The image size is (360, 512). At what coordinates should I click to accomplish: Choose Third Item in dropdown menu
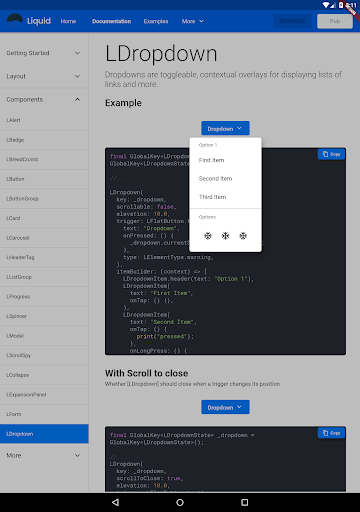click(x=225, y=197)
